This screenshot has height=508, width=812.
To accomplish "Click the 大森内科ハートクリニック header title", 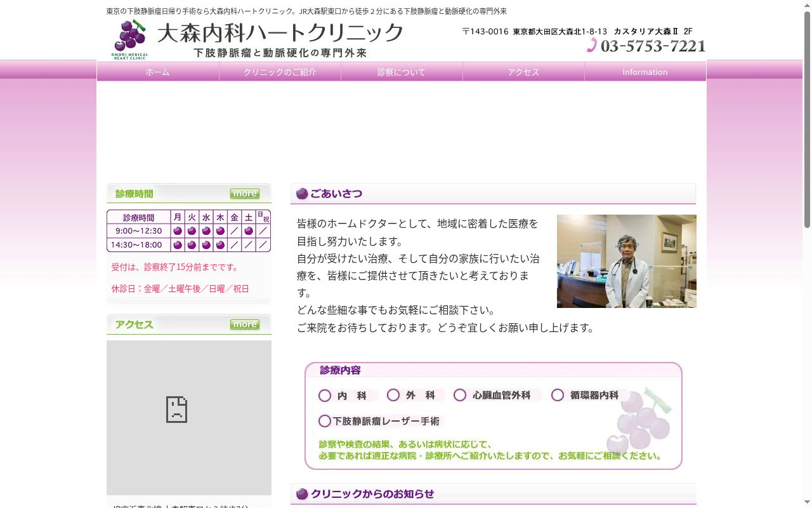I will click(280, 32).
